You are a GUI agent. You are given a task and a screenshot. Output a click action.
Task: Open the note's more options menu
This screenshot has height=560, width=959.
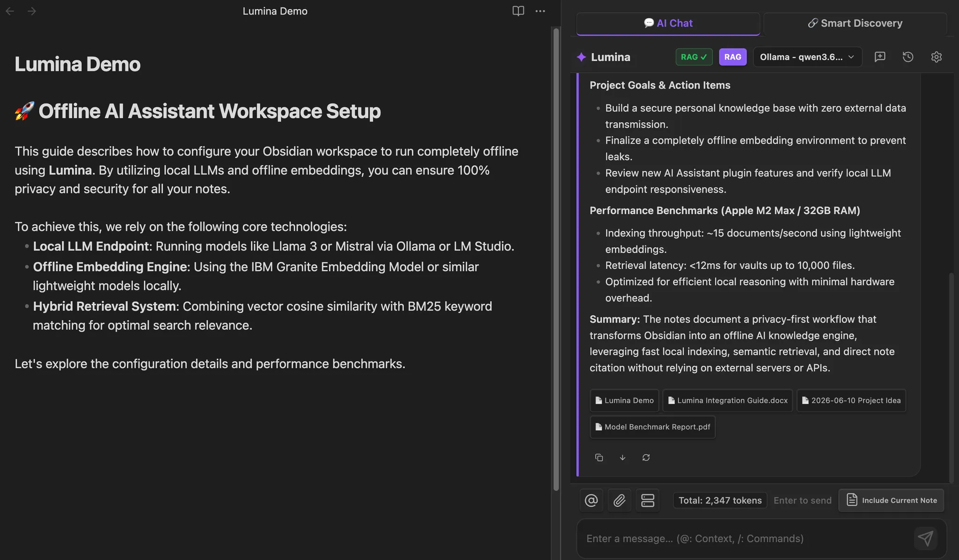(540, 11)
